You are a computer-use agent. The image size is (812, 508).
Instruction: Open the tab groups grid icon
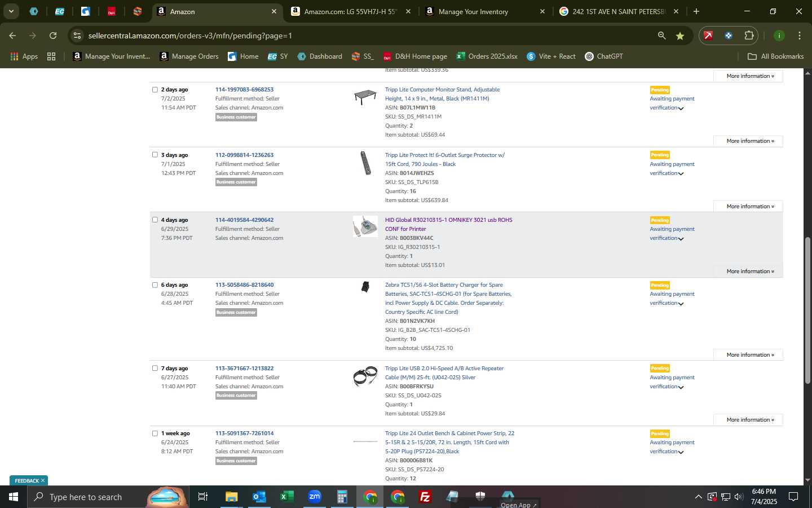[51, 56]
